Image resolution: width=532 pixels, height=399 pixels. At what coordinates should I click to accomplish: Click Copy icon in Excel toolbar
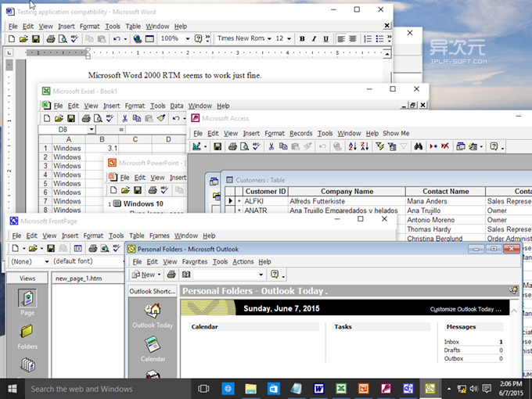tap(137, 118)
